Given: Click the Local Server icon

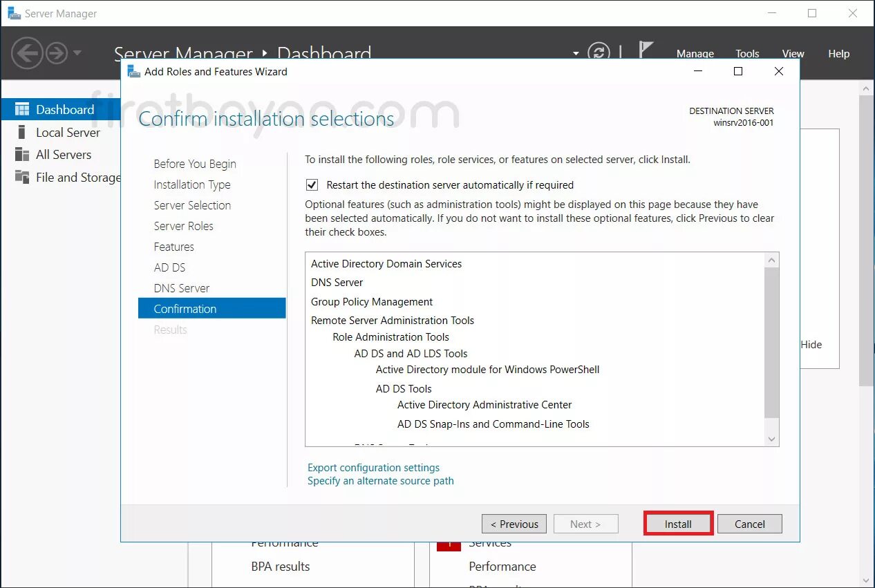Looking at the screenshot, I should click(x=21, y=132).
